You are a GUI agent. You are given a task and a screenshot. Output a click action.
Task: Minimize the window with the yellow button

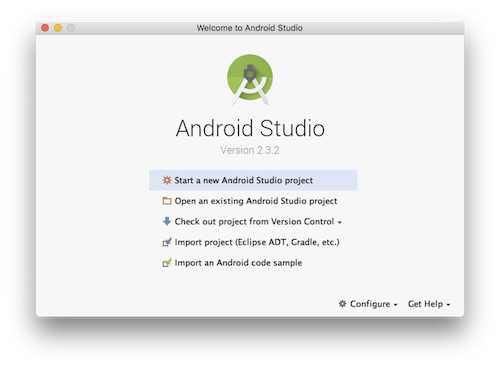pyautogui.click(x=58, y=28)
